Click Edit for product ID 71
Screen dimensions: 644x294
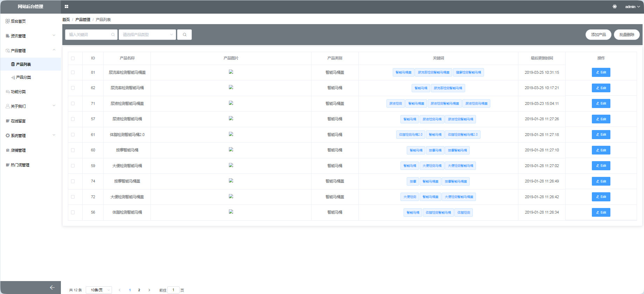pyautogui.click(x=601, y=103)
